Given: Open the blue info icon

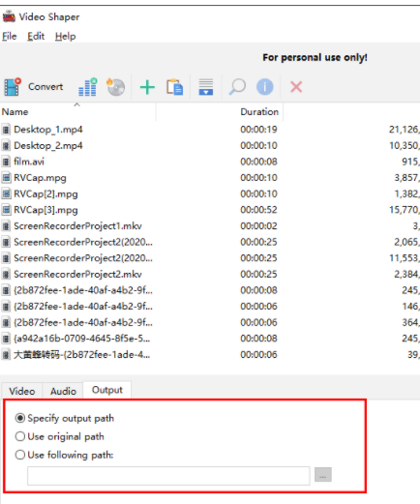Looking at the screenshot, I should [x=265, y=87].
